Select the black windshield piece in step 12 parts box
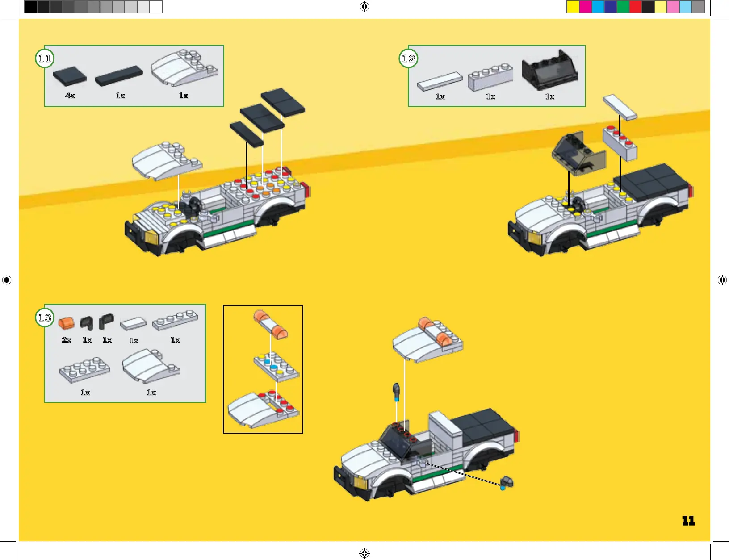The width and height of the screenshot is (729, 560). coord(549,70)
